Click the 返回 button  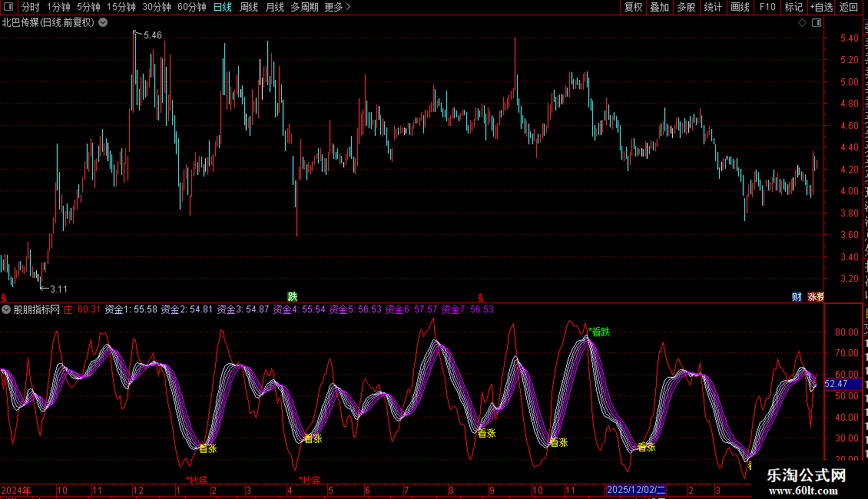coord(848,7)
